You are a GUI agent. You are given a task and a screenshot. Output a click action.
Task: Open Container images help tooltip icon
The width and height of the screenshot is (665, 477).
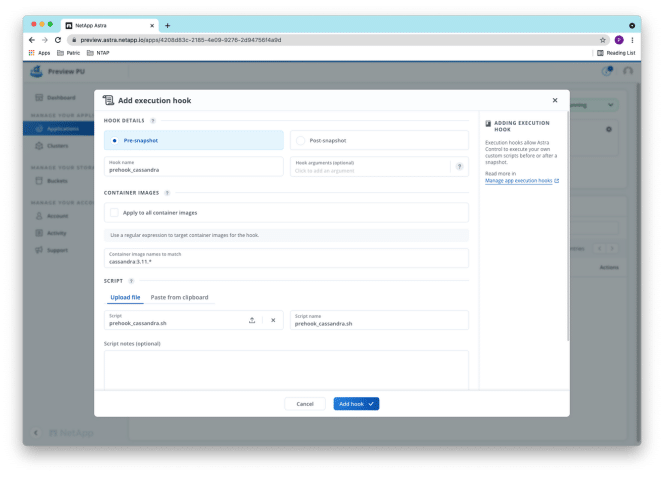tap(167, 193)
